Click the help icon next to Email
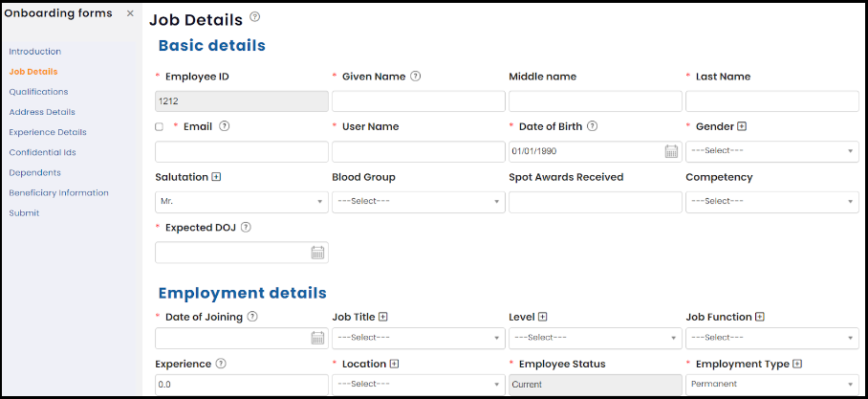The width and height of the screenshot is (868, 399). [225, 126]
